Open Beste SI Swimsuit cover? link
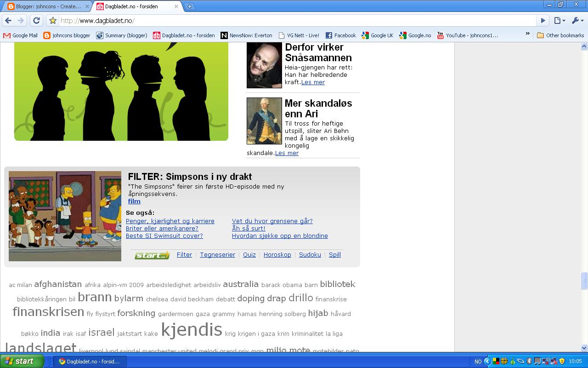 coord(164,236)
